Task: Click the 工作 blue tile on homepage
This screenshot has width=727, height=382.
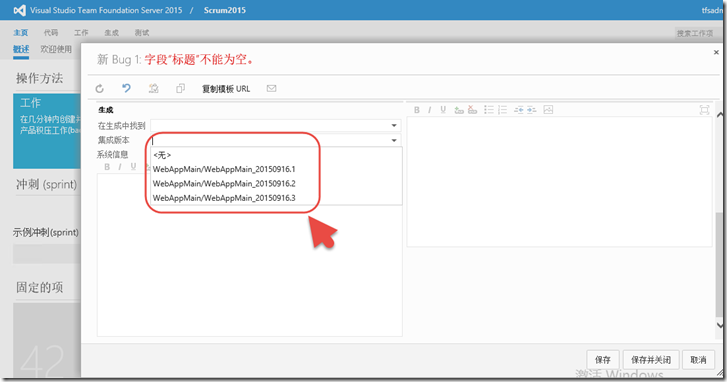Action: 46,131
